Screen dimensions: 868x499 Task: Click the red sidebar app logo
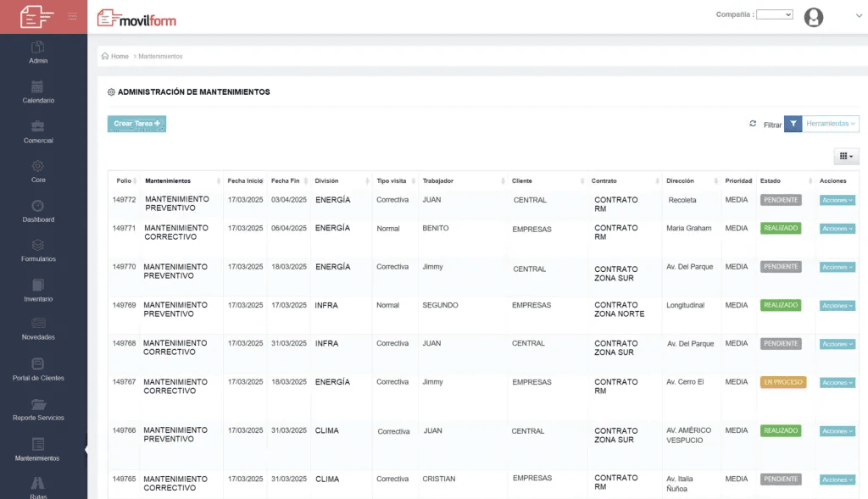[36, 17]
